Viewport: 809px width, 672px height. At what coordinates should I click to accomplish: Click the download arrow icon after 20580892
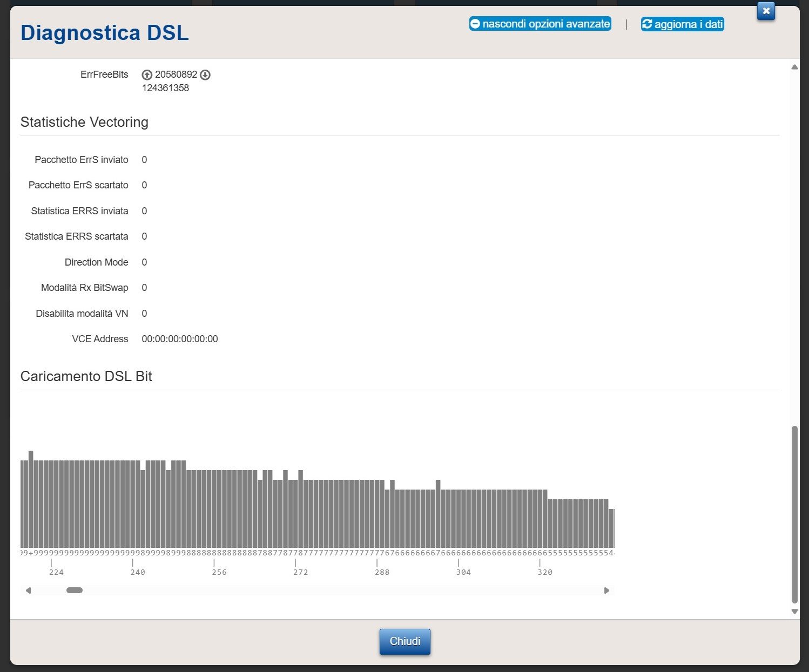coord(205,75)
